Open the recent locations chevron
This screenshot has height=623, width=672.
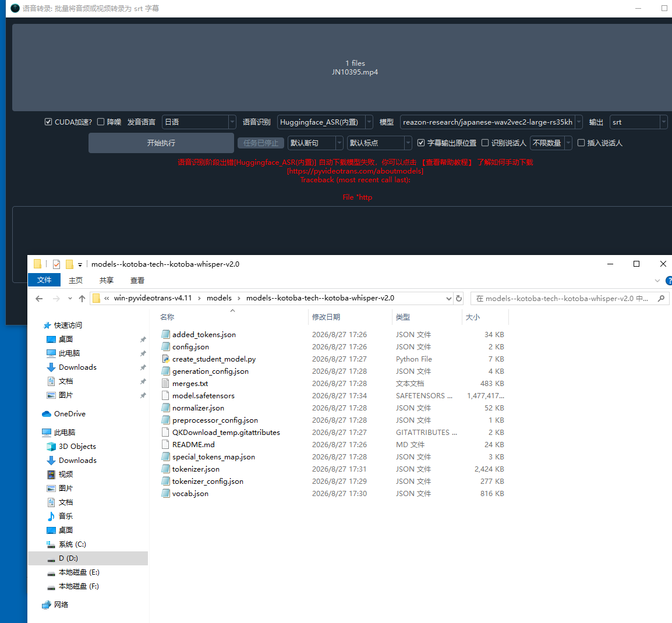(x=70, y=299)
